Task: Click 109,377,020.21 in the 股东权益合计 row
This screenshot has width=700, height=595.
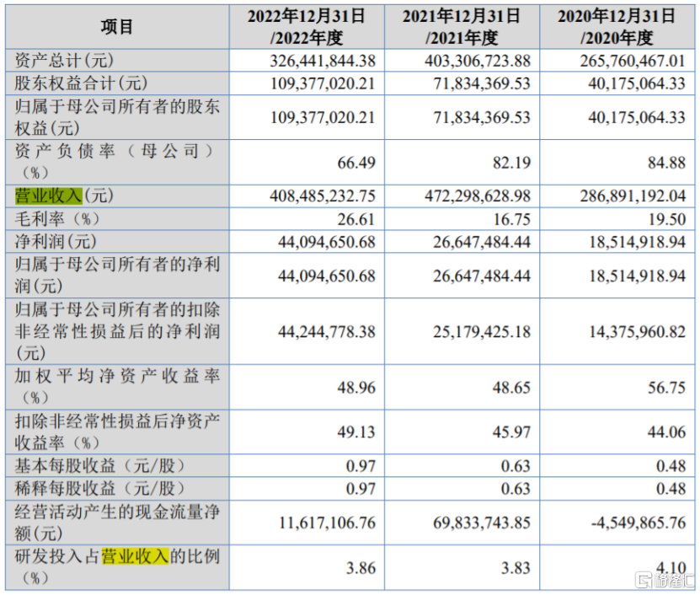Action: pos(323,83)
